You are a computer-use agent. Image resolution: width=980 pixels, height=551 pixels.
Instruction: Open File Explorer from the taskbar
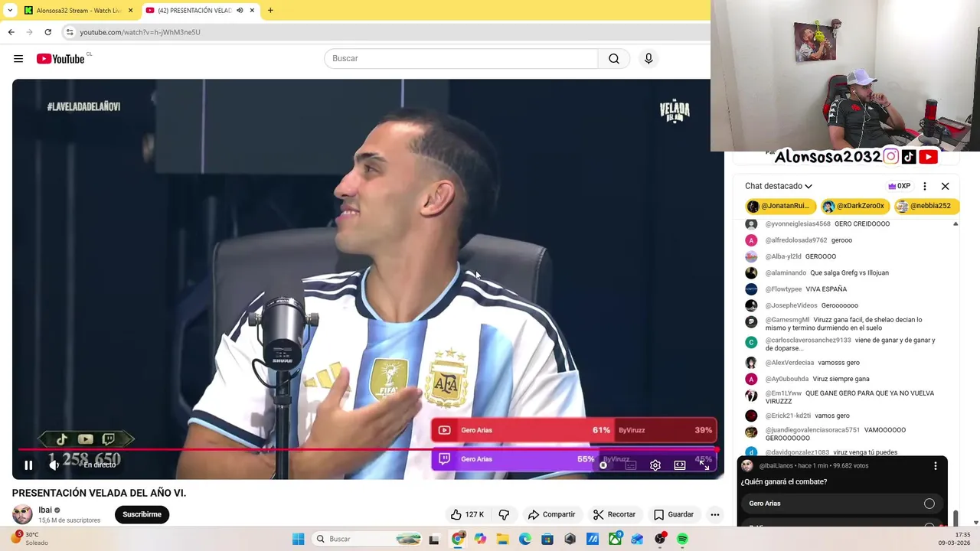pos(502,540)
